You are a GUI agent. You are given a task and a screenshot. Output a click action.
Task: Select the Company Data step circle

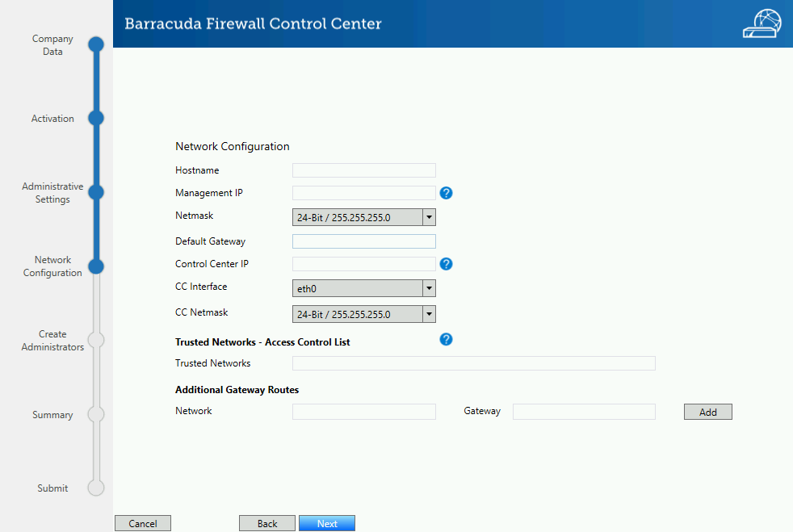pos(96,44)
